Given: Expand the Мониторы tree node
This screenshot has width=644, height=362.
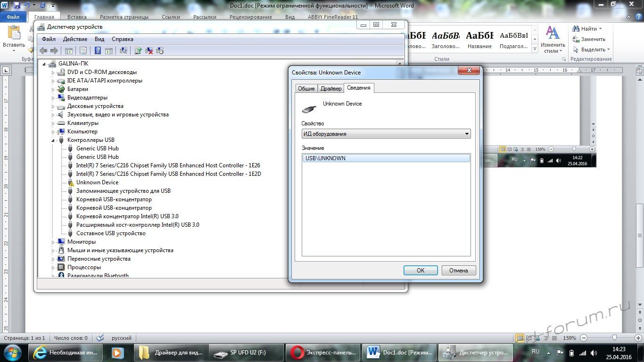Looking at the screenshot, I should 53,242.
